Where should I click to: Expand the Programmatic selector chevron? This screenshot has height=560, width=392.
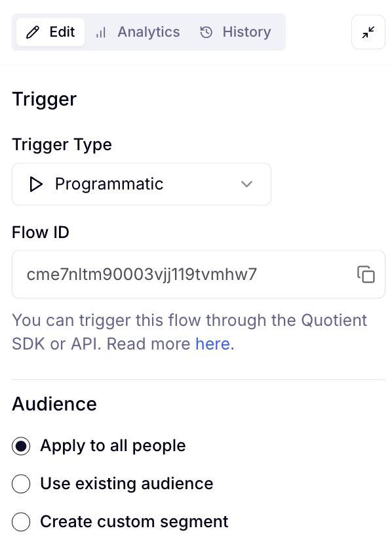pyautogui.click(x=246, y=184)
